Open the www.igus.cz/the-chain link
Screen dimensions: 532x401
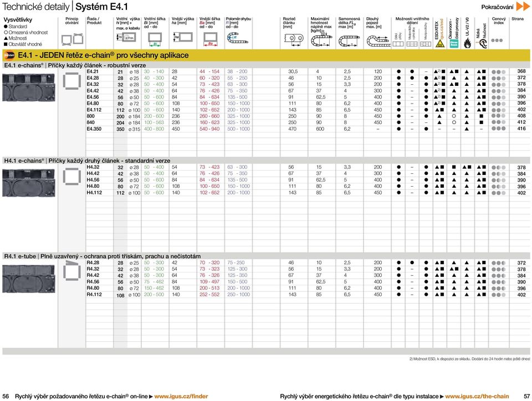477,396
